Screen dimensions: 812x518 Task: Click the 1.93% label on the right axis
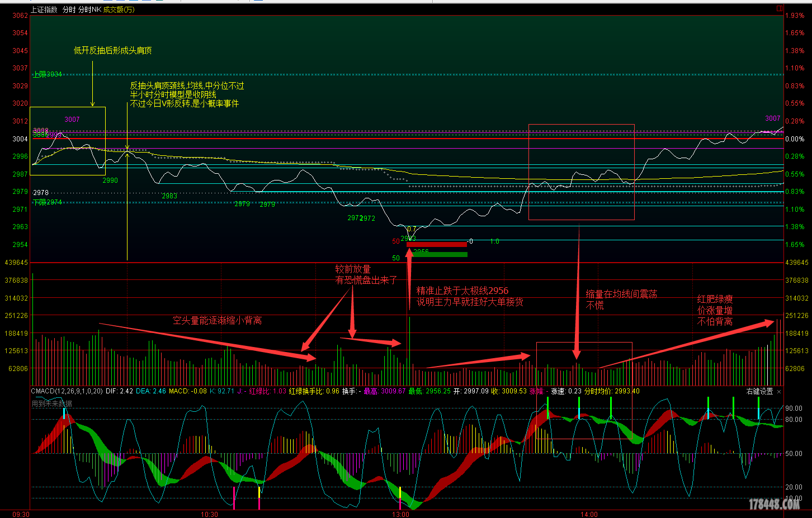click(x=795, y=16)
